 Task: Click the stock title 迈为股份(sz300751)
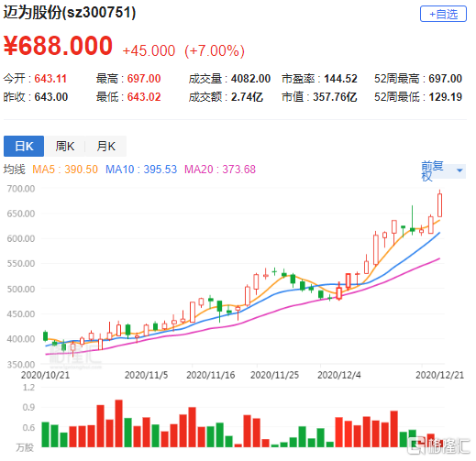[70, 13]
